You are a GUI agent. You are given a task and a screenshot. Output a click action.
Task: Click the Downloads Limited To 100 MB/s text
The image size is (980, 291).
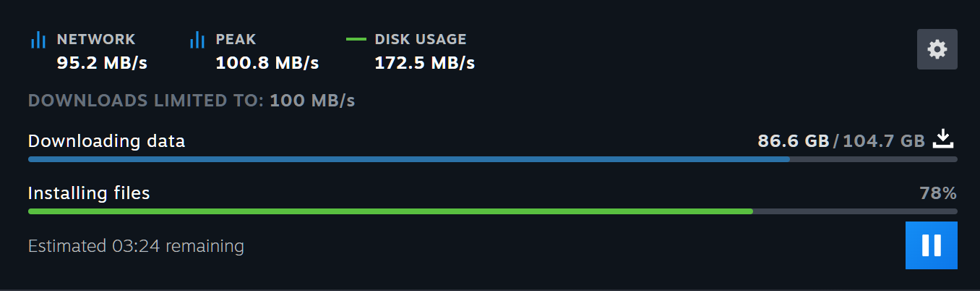pos(192,101)
